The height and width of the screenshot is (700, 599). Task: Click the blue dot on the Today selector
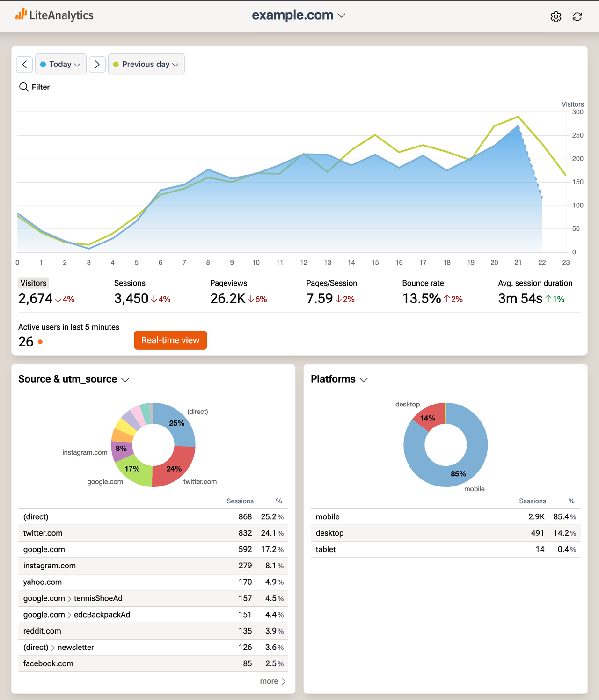[x=43, y=64]
